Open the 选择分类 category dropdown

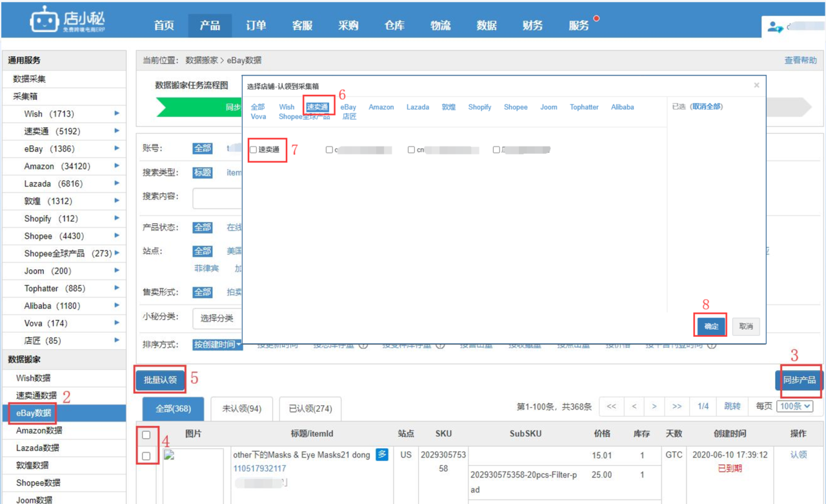218,318
